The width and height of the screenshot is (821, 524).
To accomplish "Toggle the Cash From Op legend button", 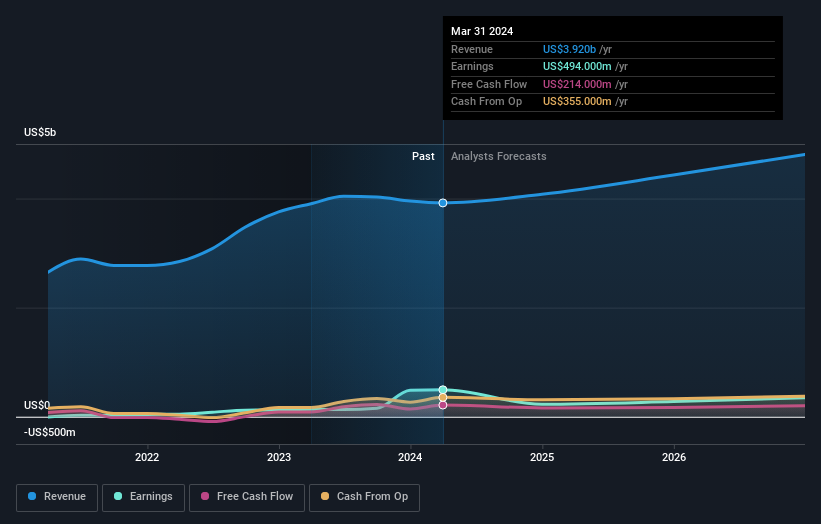I will (x=364, y=497).
